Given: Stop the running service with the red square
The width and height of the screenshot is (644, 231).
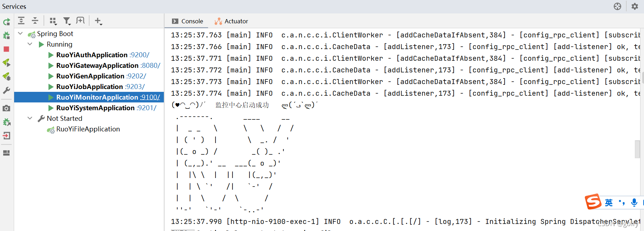Looking at the screenshot, I should [6, 49].
